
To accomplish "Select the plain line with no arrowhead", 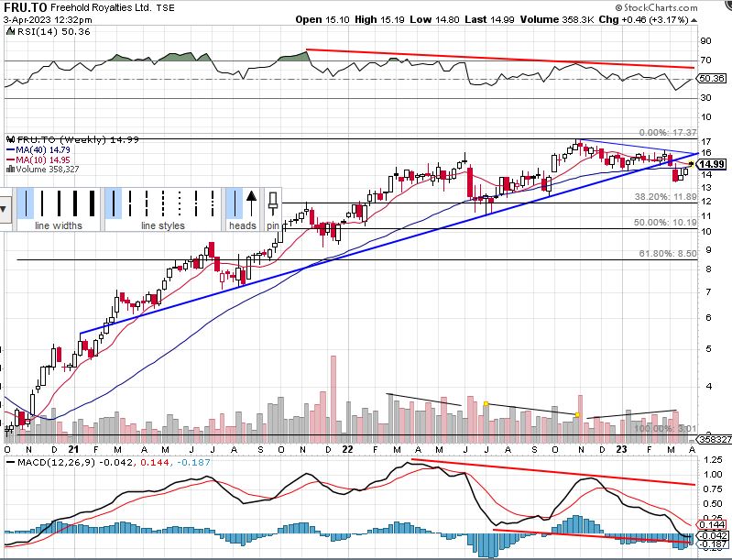I will click(235, 203).
